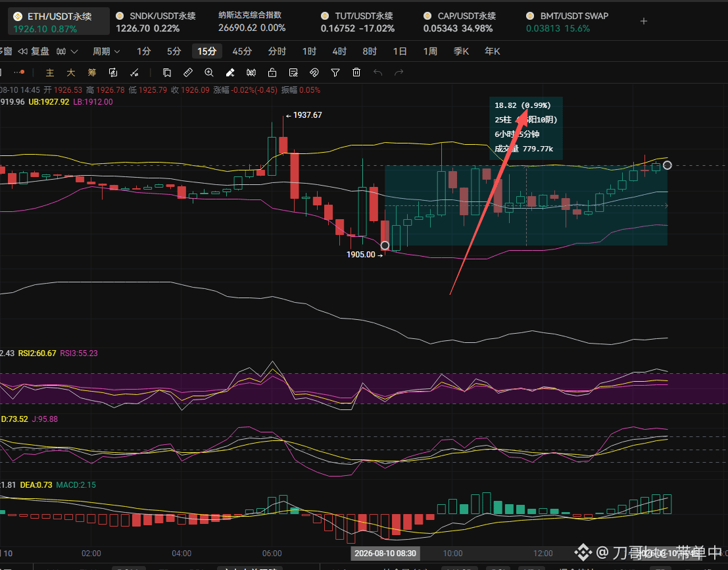Click the RSI3:55.23 indicator label

coord(79,353)
